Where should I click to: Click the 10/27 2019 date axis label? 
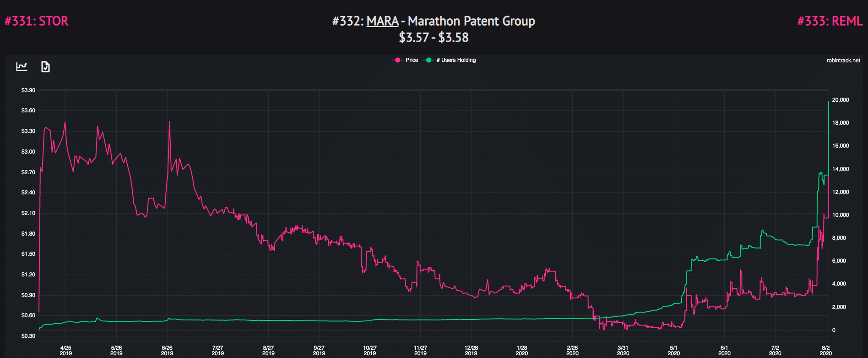point(370,351)
